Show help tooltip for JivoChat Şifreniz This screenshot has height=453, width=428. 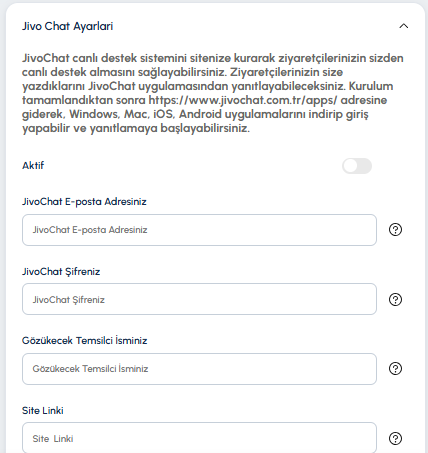tap(395, 299)
